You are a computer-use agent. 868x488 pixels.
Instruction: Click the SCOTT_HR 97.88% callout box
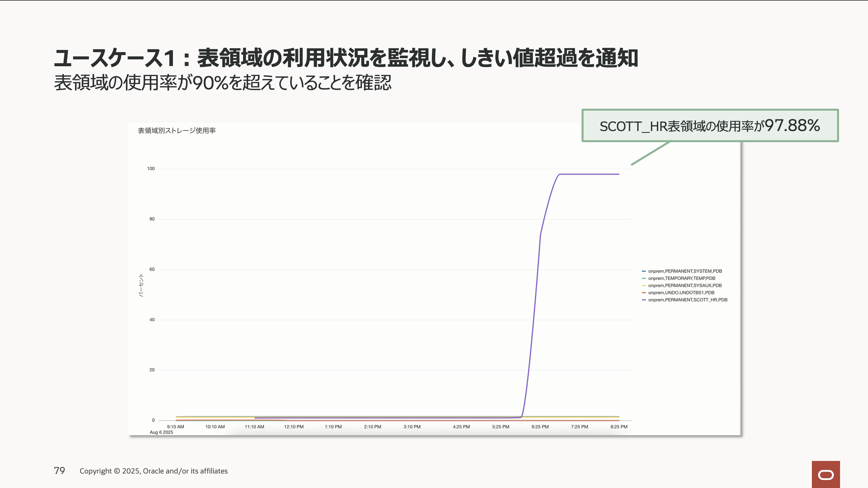click(x=710, y=126)
